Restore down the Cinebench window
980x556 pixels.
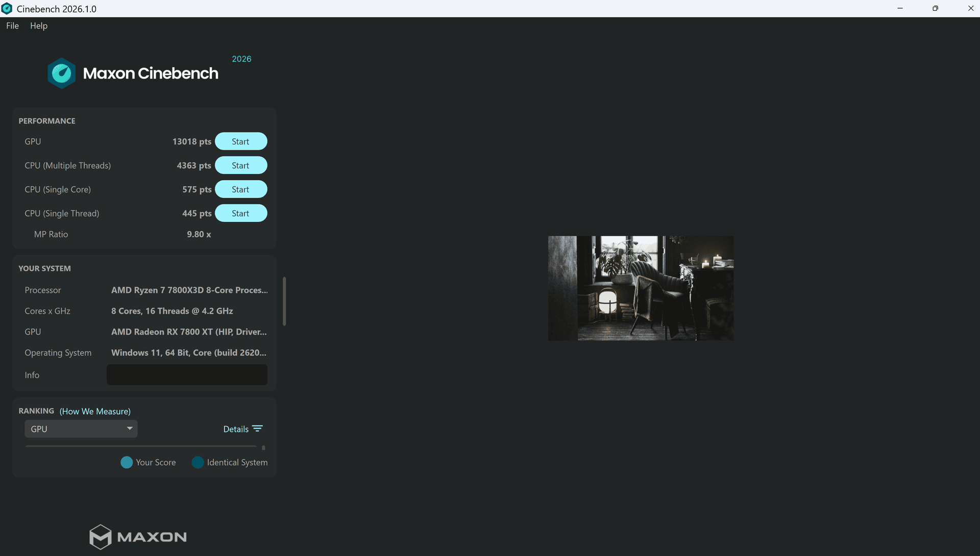935,8
